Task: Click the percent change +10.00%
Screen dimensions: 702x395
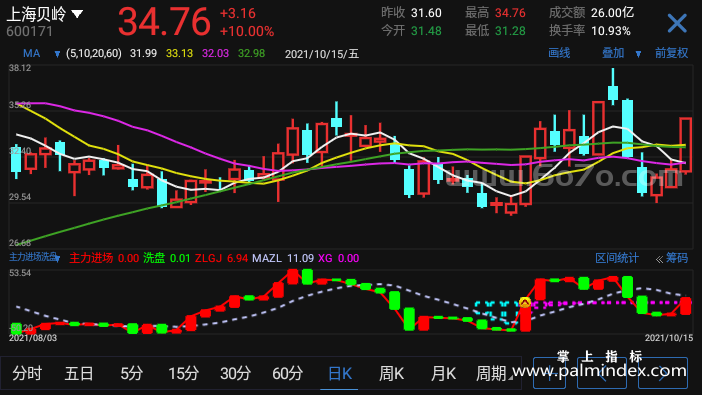Action: tap(247, 31)
